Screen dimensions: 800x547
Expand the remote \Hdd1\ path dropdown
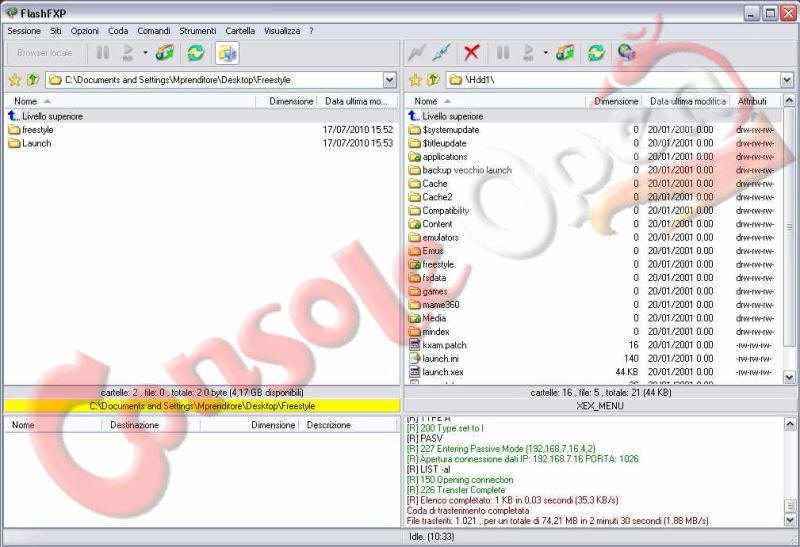click(x=787, y=80)
